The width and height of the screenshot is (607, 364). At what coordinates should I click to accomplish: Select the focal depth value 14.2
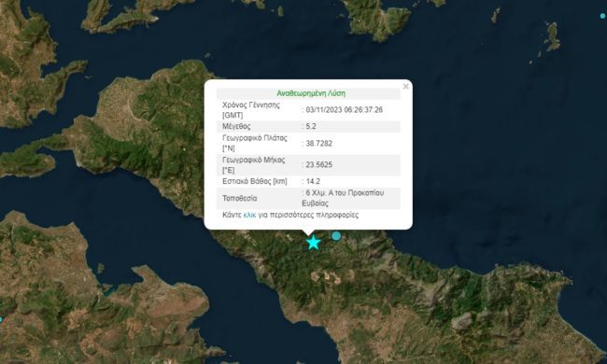click(313, 181)
